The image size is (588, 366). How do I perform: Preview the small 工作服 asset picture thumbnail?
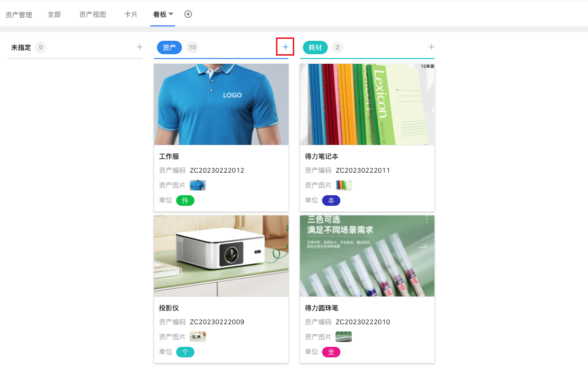pyautogui.click(x=198, y=185)
